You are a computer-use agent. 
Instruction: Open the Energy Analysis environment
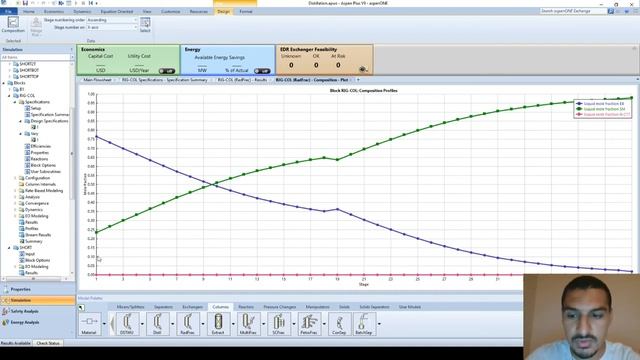click(x=38, y=322)
